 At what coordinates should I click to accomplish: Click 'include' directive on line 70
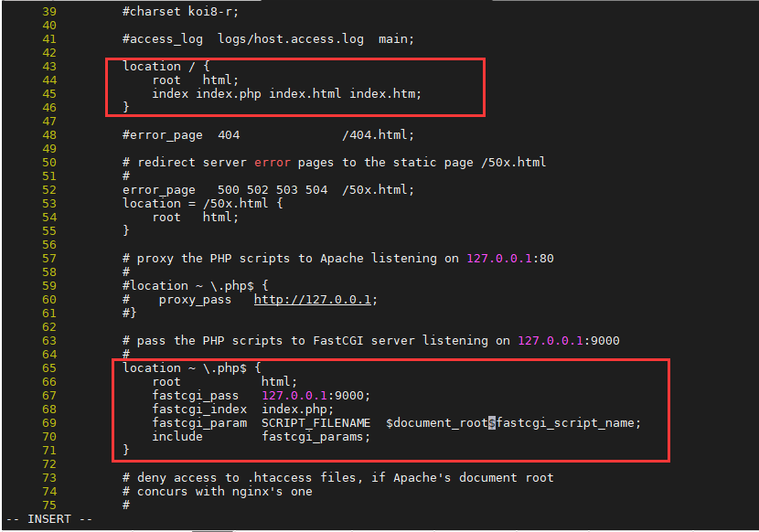pyautogui.click(x=177, y=437)
